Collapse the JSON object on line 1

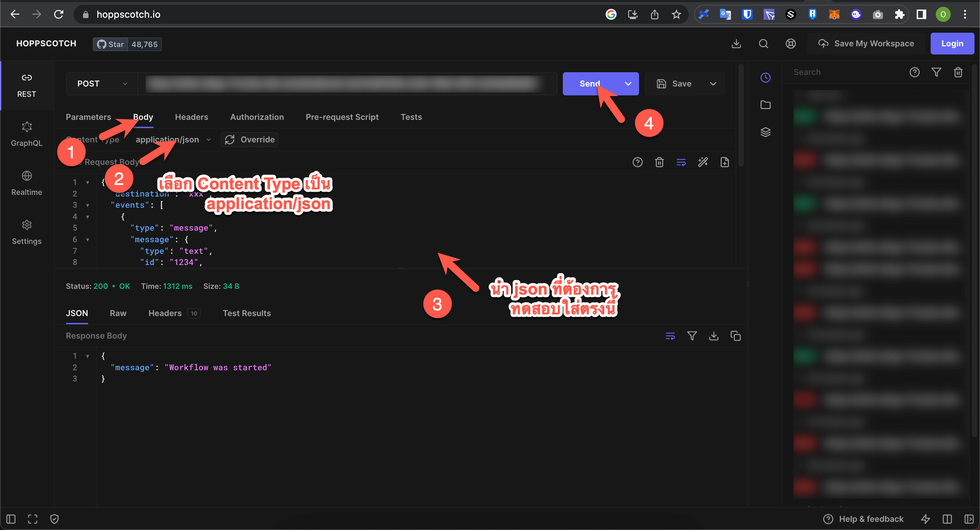(87, 182)
